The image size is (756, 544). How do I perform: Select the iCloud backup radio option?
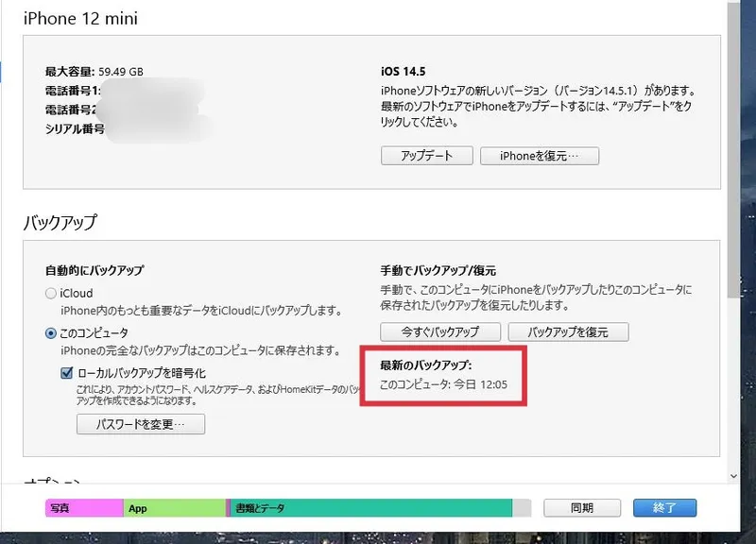pyautogui.click(x=52, y=294)
